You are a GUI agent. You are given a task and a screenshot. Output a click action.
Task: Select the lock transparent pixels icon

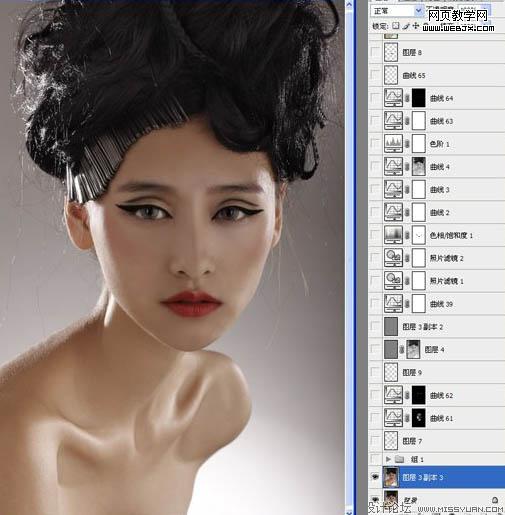[x=395, y=26]
